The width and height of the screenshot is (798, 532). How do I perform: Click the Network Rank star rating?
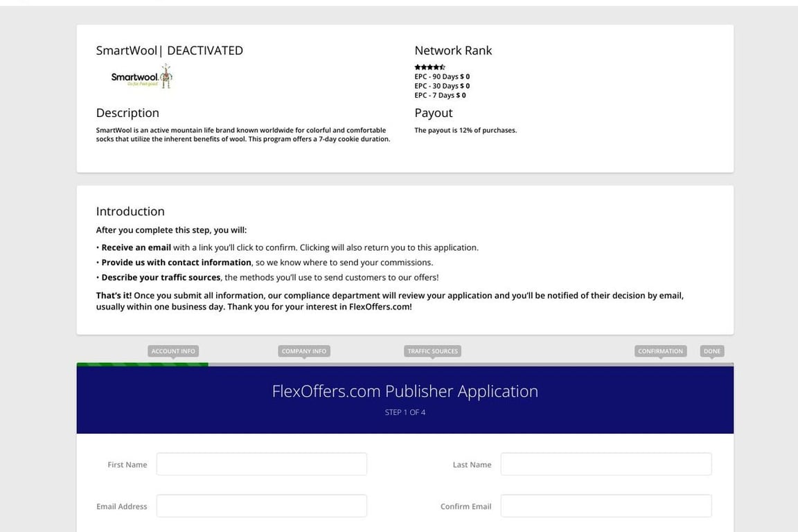429,67
